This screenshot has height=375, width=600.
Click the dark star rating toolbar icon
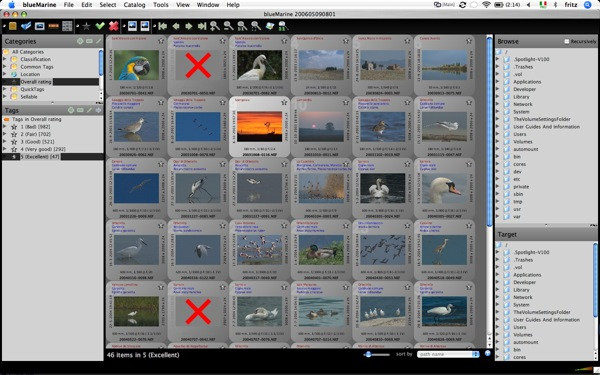coord(86,26)
